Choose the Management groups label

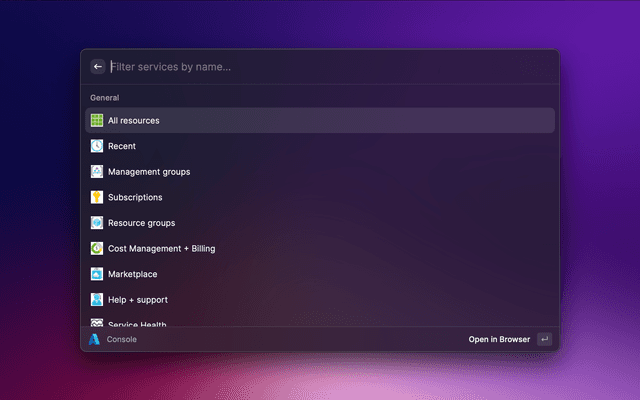(x=149, y=172)
